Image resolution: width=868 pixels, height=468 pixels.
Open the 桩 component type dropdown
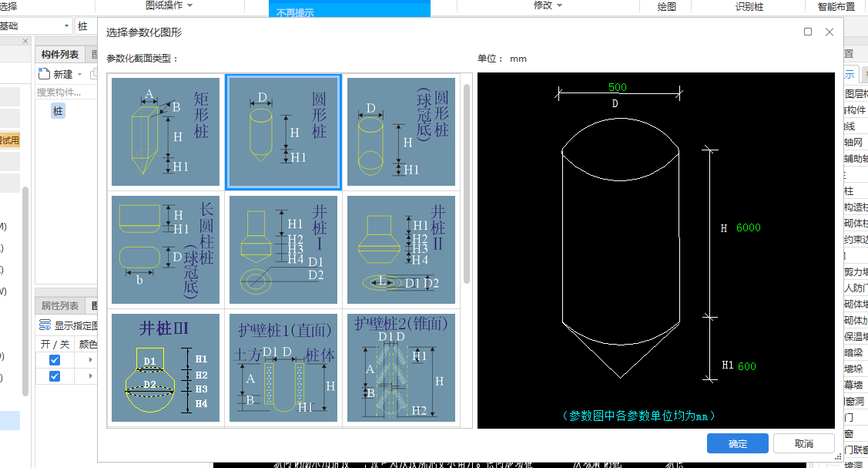85,26
